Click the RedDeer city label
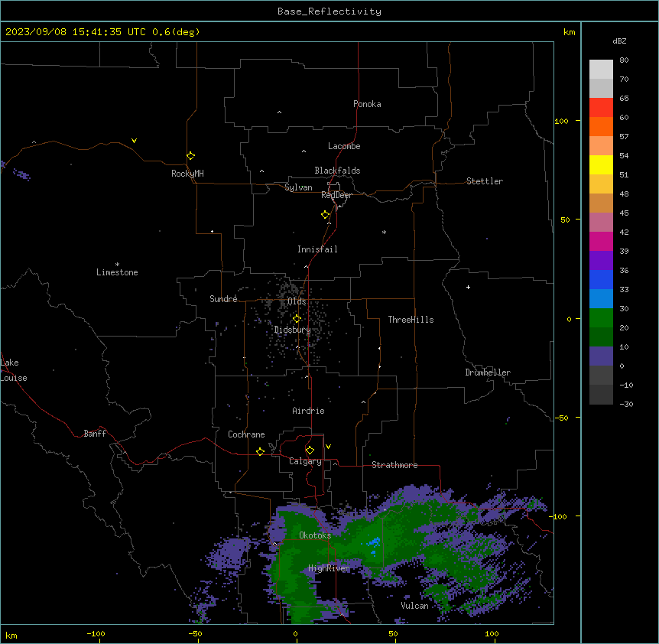 pos(336,195)
